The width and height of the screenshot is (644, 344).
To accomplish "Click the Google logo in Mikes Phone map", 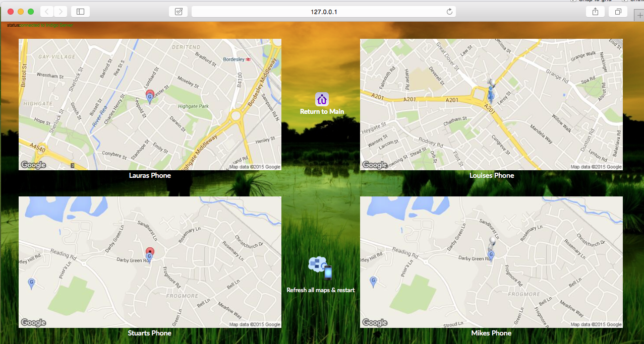I will tap(375, 323).
